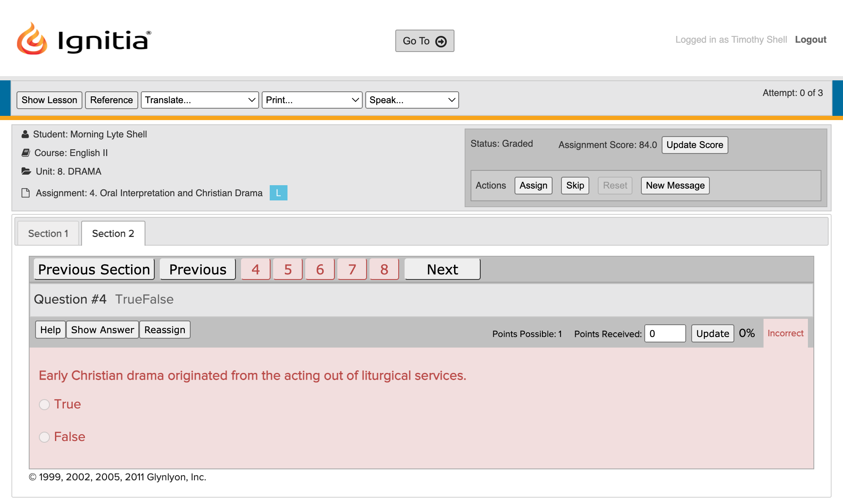The width and height of the screenshot is (843, 504).
Task: Click the Assign action button
Action: [x=534, y=186]
